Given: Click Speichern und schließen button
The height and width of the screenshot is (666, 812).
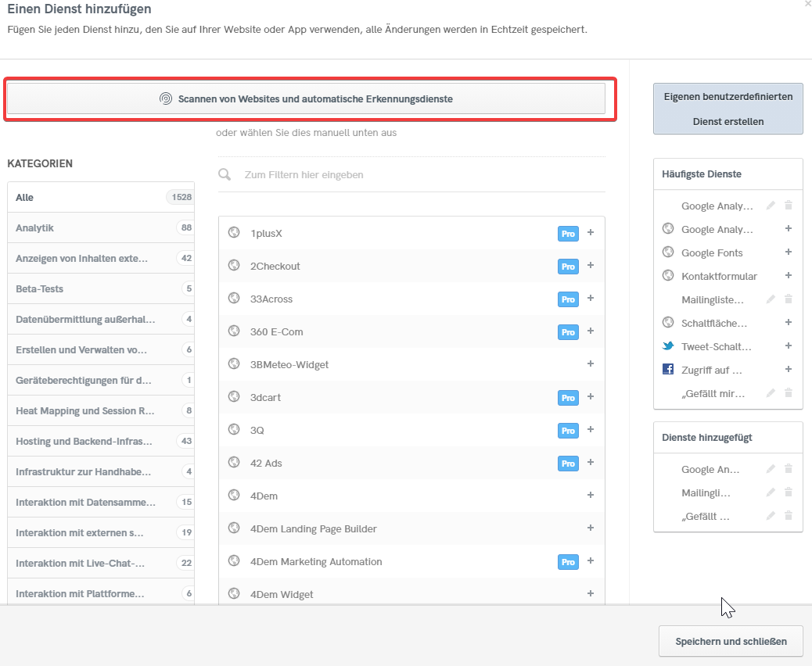Looking at the screenshot, I should pyautogui.click(x=731, y=642).
